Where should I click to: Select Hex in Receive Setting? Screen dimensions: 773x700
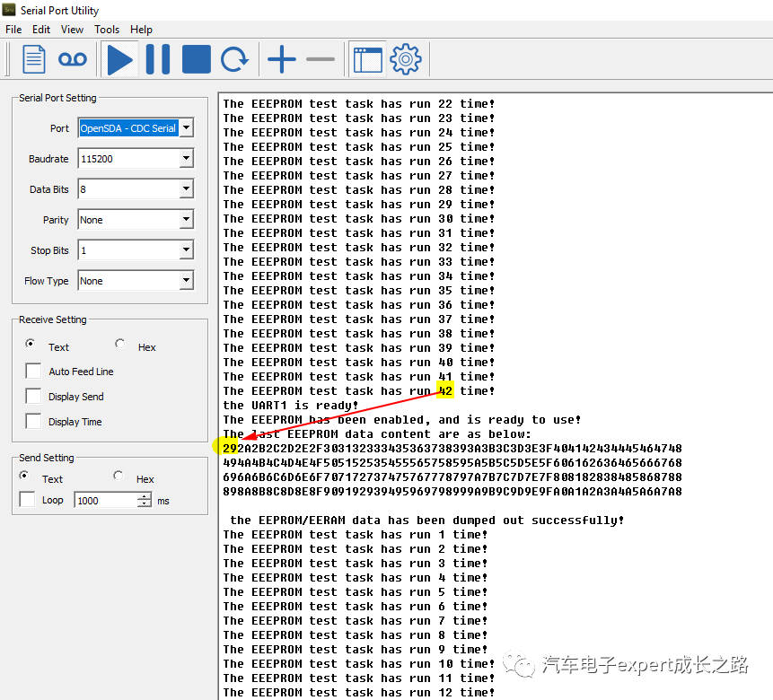[120, 345]
